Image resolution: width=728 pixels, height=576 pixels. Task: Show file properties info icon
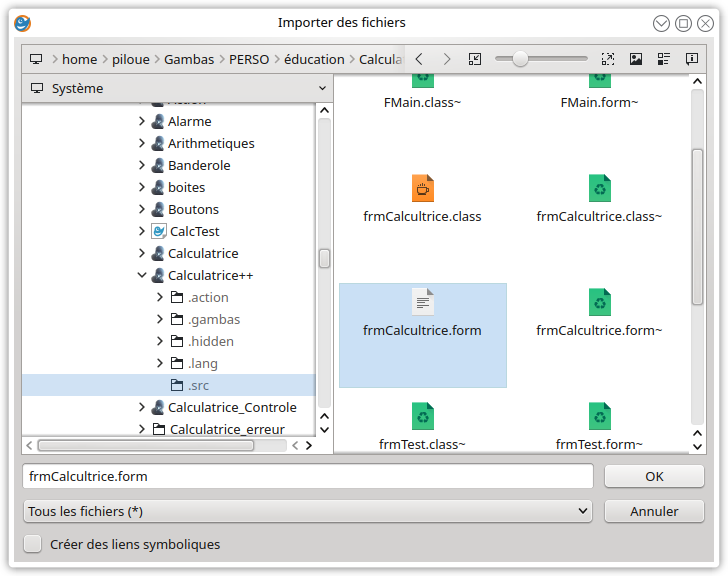point(692,59)
